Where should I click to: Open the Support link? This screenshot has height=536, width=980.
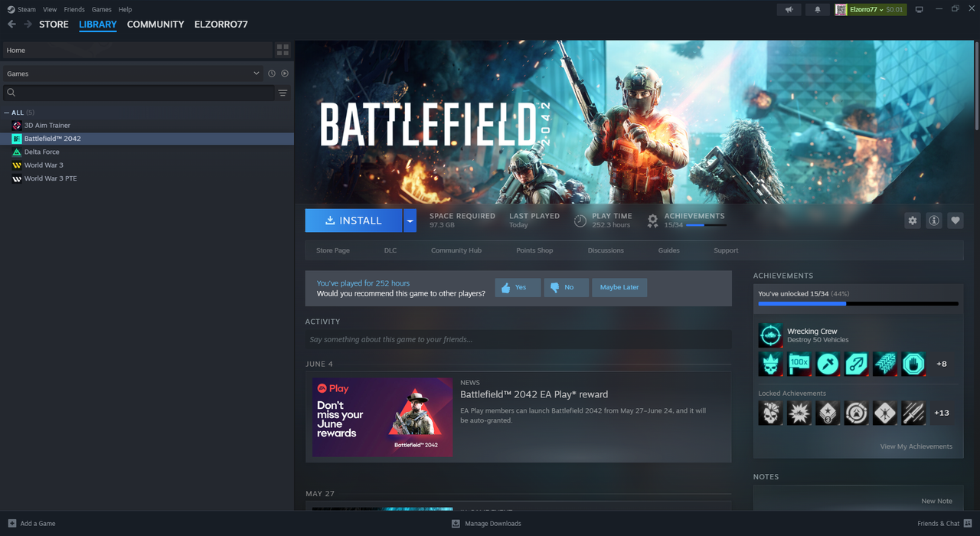click(726, 250)
